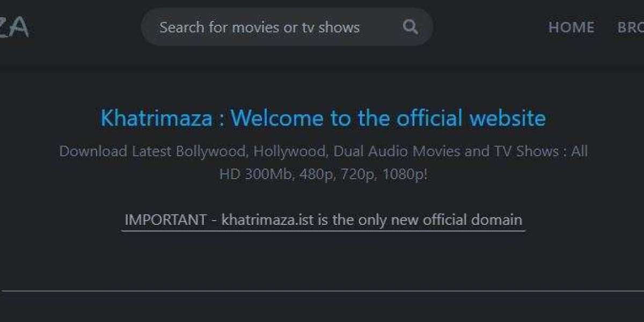Select the search icon inside the search bar

pyautogui.click(x=410, y=26)
